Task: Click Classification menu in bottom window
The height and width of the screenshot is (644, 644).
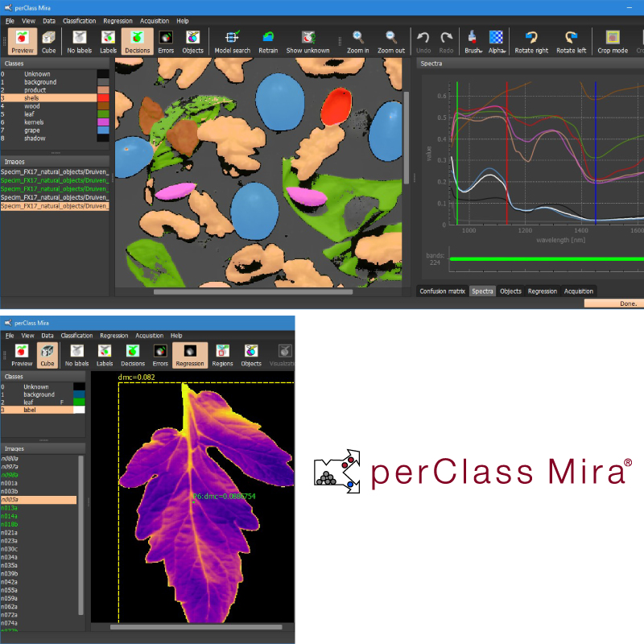Action: coord(76,336)
